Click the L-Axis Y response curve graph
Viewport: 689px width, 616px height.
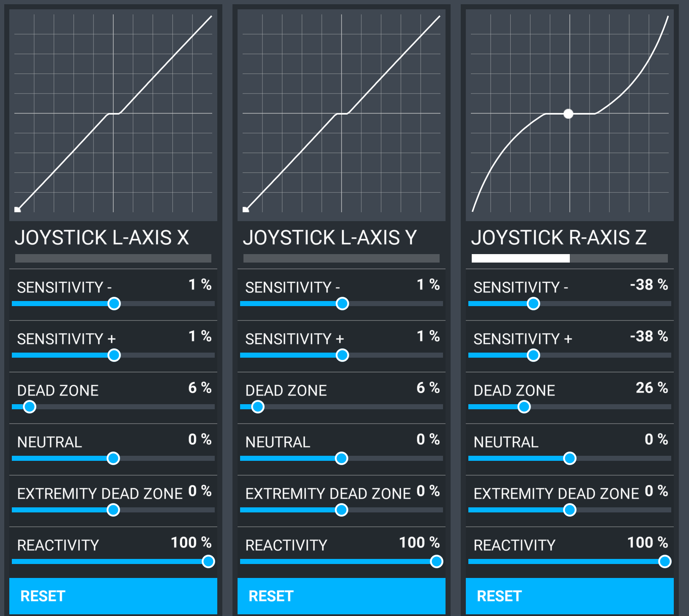click(342, 115)
